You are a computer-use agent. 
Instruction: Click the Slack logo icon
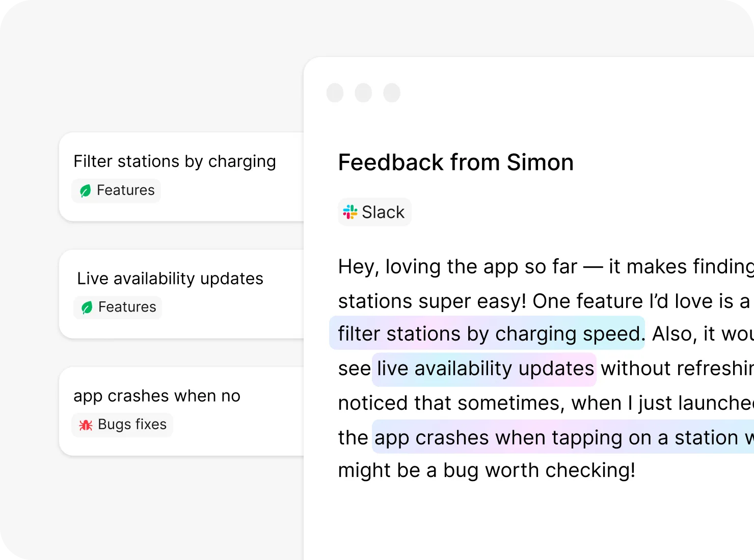click(x=350, y=212)
